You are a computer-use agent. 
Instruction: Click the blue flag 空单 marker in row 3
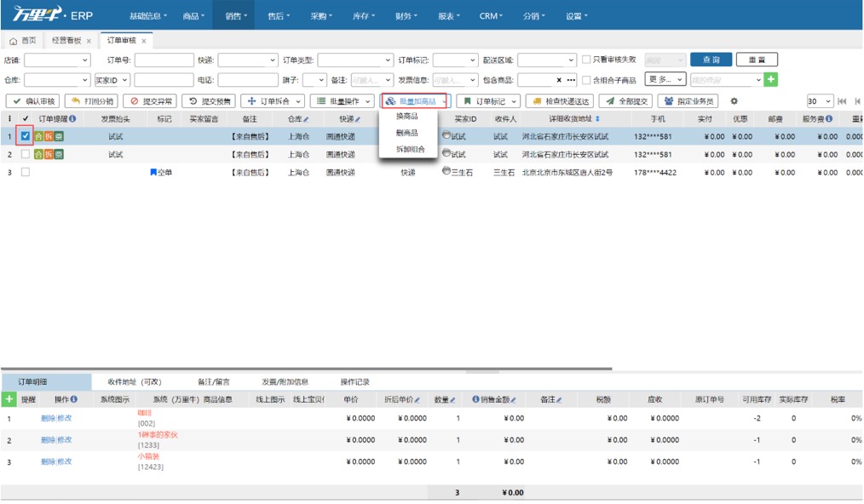click(x=153, y=173)
